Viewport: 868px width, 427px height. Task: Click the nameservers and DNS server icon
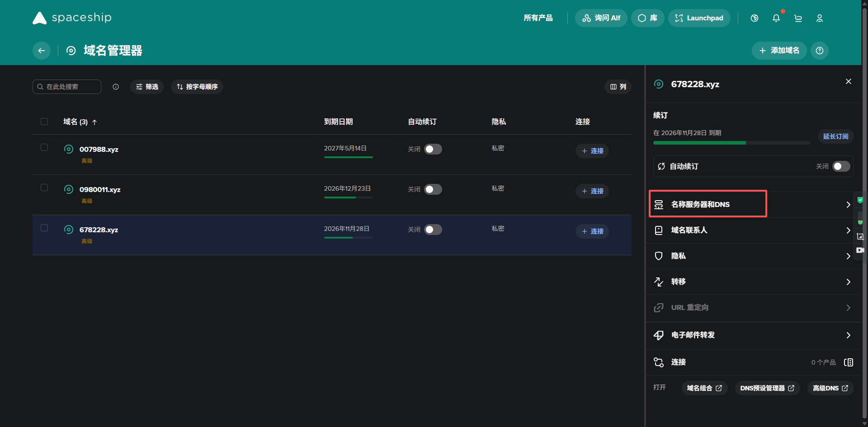point(659,205)
